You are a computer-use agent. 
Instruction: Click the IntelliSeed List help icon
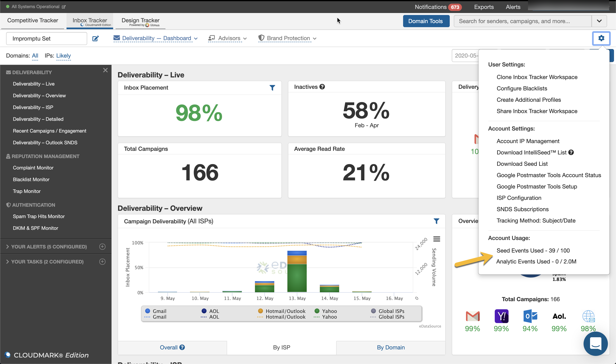pyautogui.click(x=571, y=152)
